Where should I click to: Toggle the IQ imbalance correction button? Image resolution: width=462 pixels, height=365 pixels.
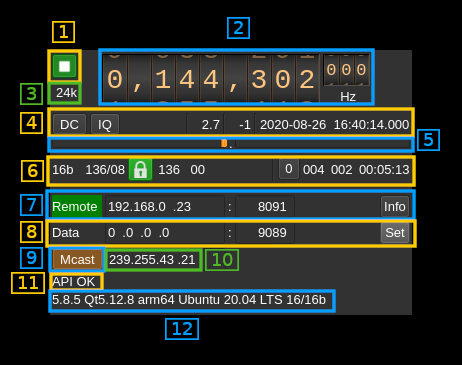click(x=105, y=125)
